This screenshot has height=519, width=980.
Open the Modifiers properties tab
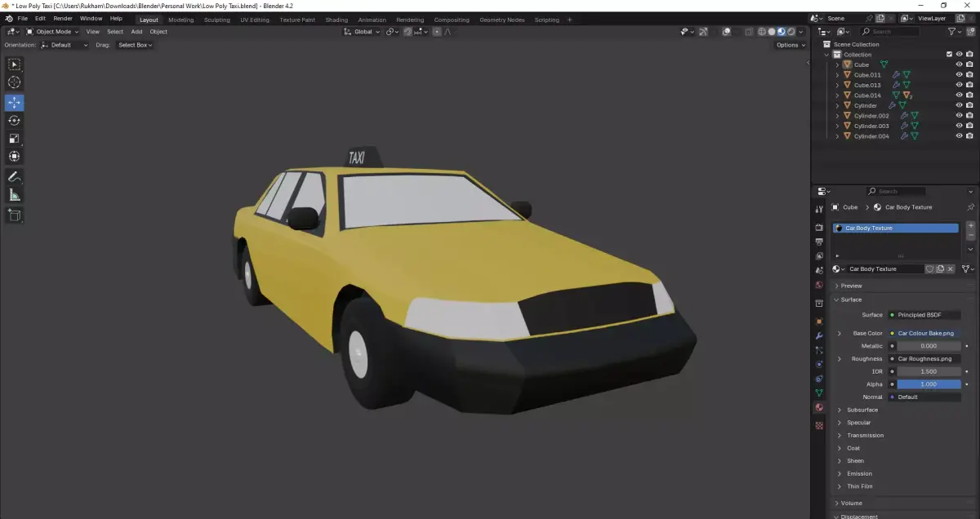[819, 335]
